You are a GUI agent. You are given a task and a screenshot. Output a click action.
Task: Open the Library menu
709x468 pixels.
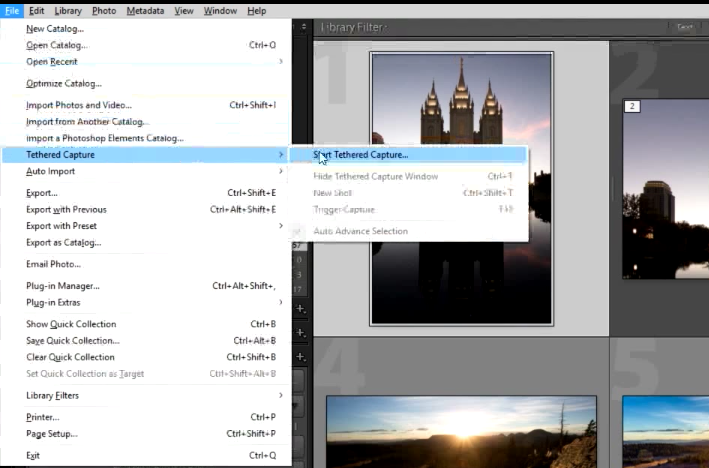coord(68,11)
